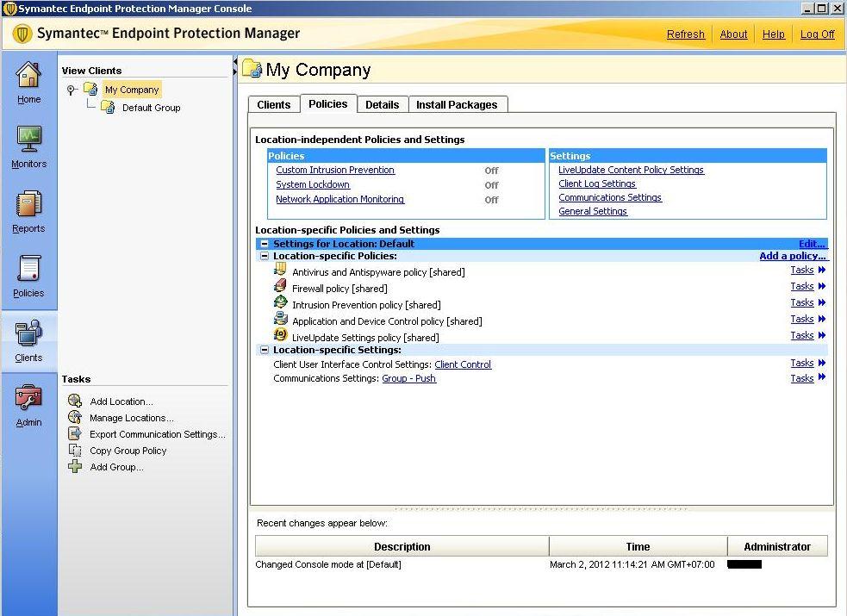Switch to the Details tab
Viewport: 847px width, 616px height.
(x=383, y=105)
